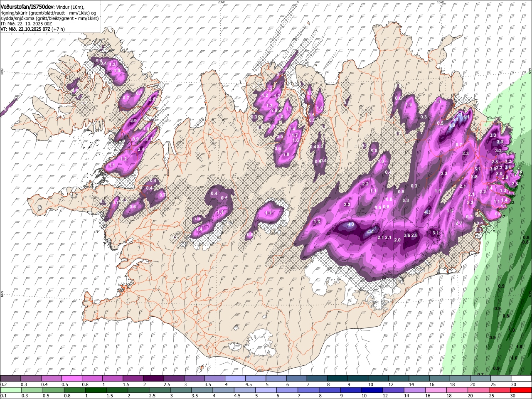This screenshot has height=399, width=532.
Task: Select navy rain swatch between 10 and 12
Action: (x=372, y=390)
